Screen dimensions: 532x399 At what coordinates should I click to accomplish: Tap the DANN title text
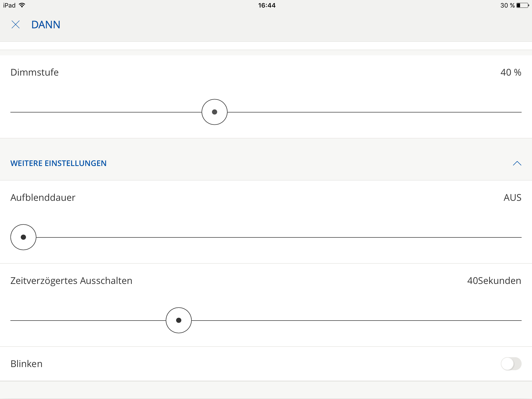tap(46, 25)
